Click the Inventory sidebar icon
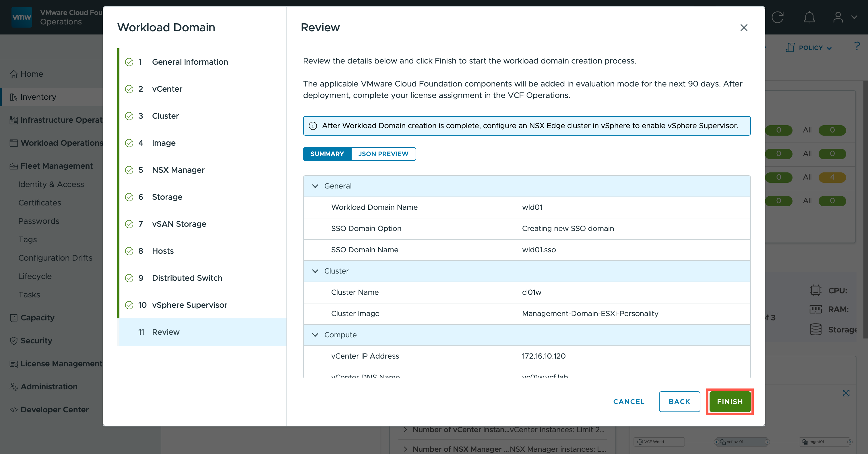This screenshot has width=868, height=454. pos(13,97)
